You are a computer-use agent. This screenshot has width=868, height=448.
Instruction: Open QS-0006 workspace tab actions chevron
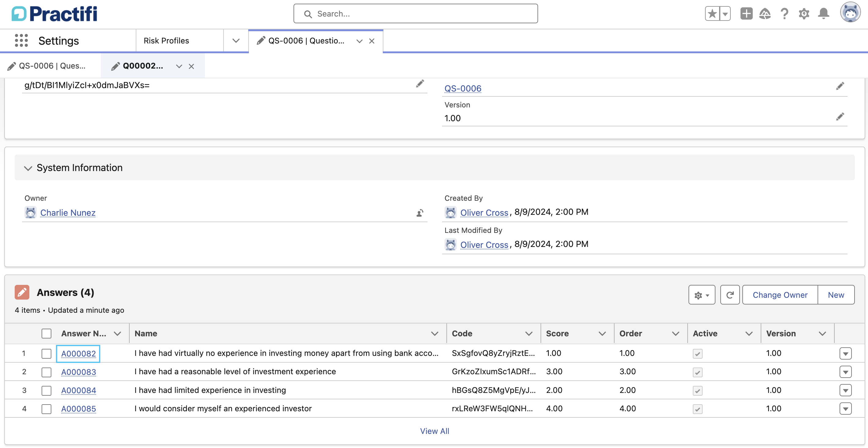coord(359,41)
